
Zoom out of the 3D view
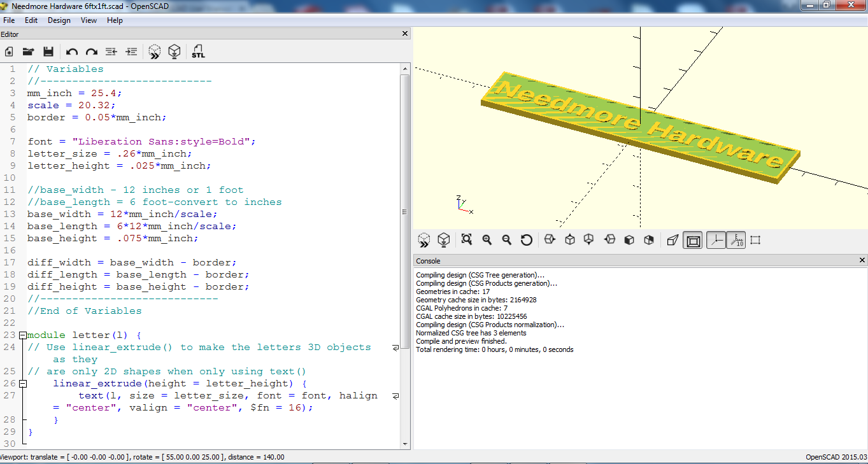tap(507, 240)
